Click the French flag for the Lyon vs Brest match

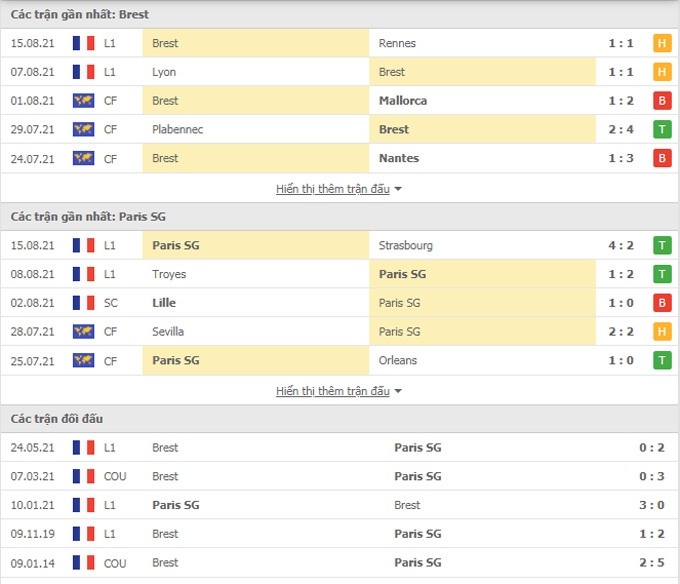coord(83,72)
